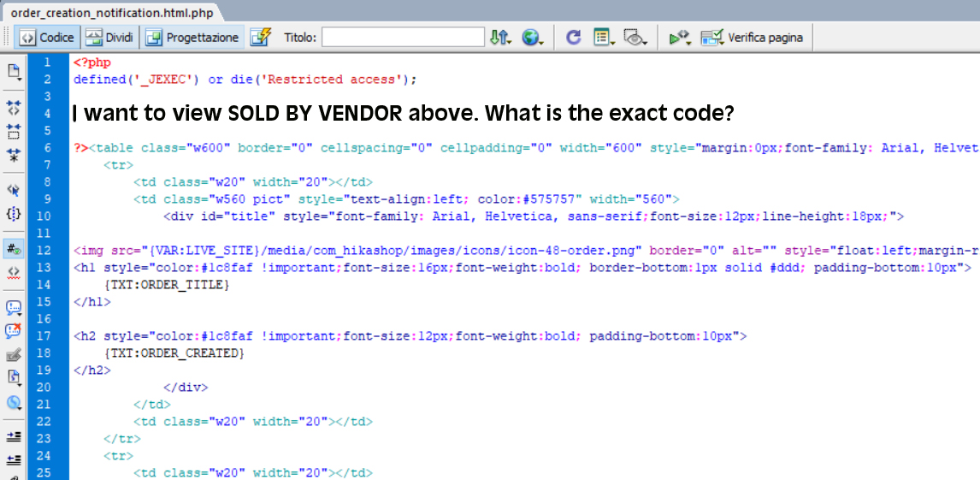Click the Wrap Tag pencil icon
Image resolution: width=980 pixels, height=480 pixels.
(13, 355)
